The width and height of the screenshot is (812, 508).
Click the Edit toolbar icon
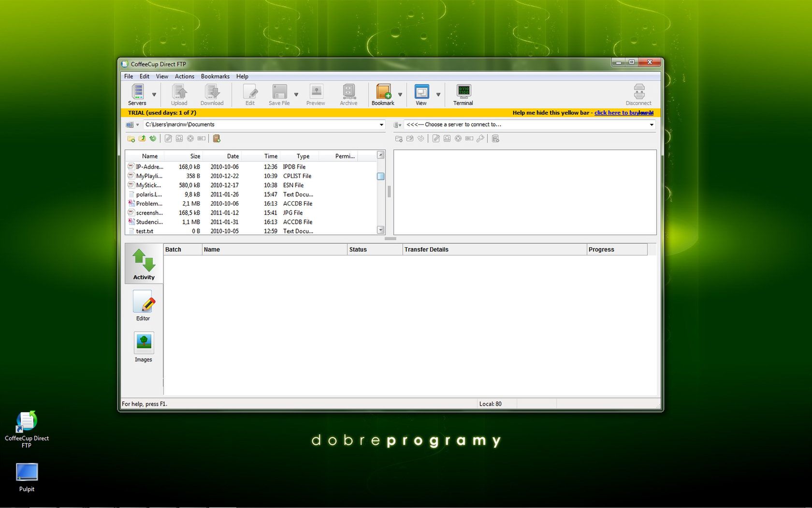point(250,94)
